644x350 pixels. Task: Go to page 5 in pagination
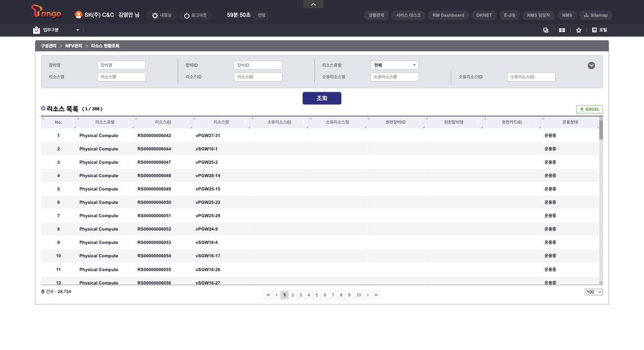coord(317,295)
